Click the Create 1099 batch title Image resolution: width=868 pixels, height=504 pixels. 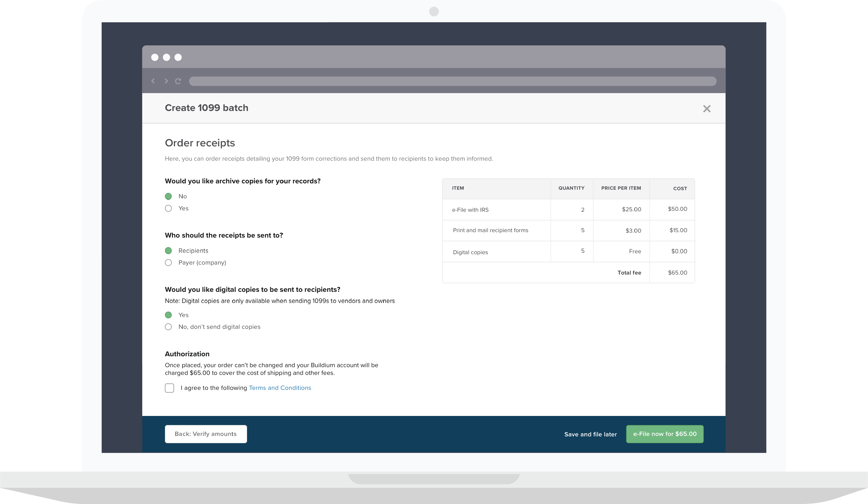(x=207, y=108)
